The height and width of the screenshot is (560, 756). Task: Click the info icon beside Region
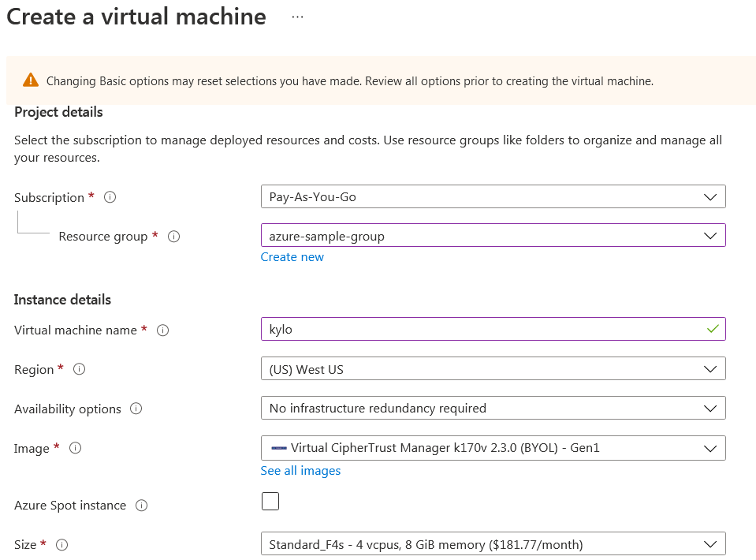pos(80,370)
